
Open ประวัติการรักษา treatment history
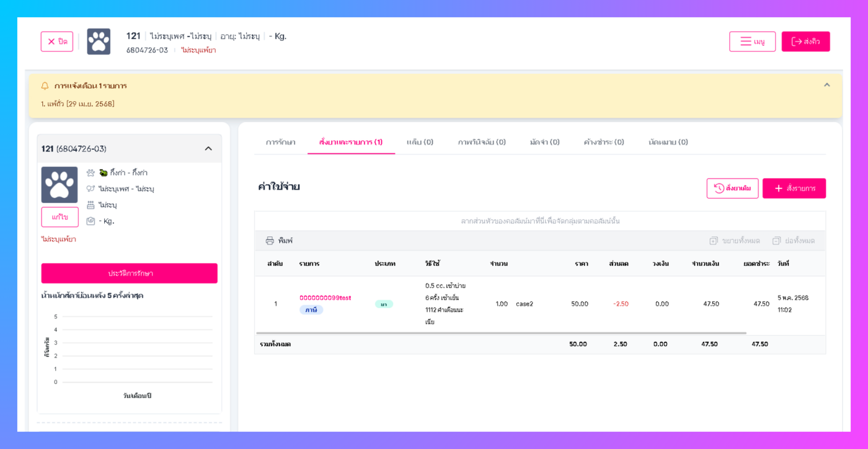130,273
